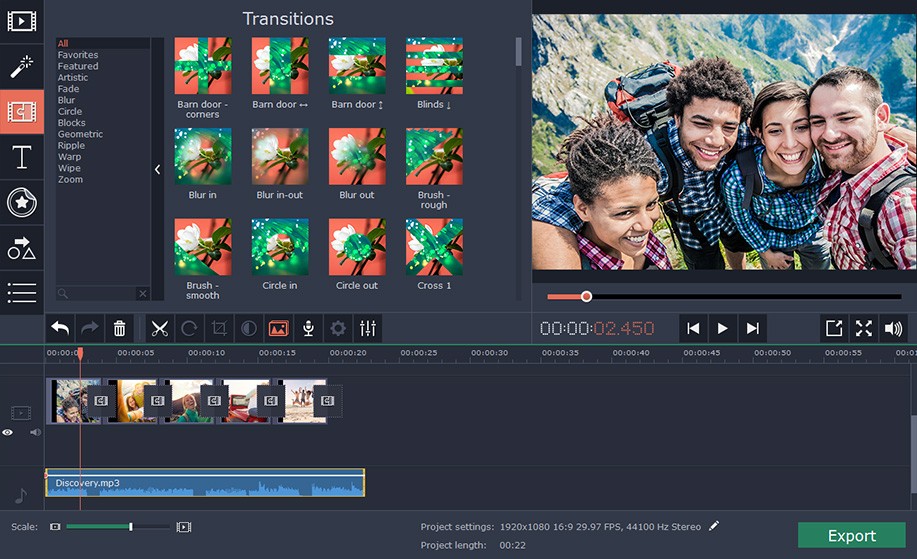Image resolution: width=917 pixels, height=559 pixels.
Task: Click the Export button
Action: [x=852, y=535]
